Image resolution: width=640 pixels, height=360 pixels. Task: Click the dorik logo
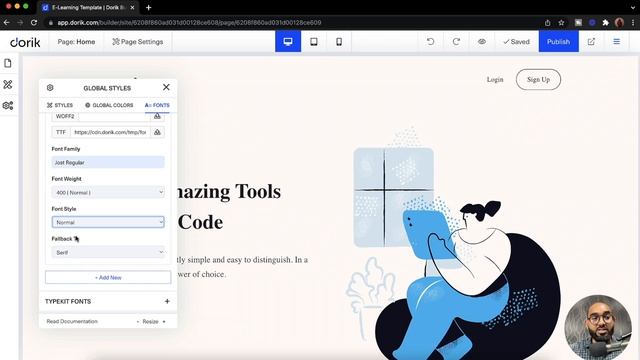coord(25,42)
